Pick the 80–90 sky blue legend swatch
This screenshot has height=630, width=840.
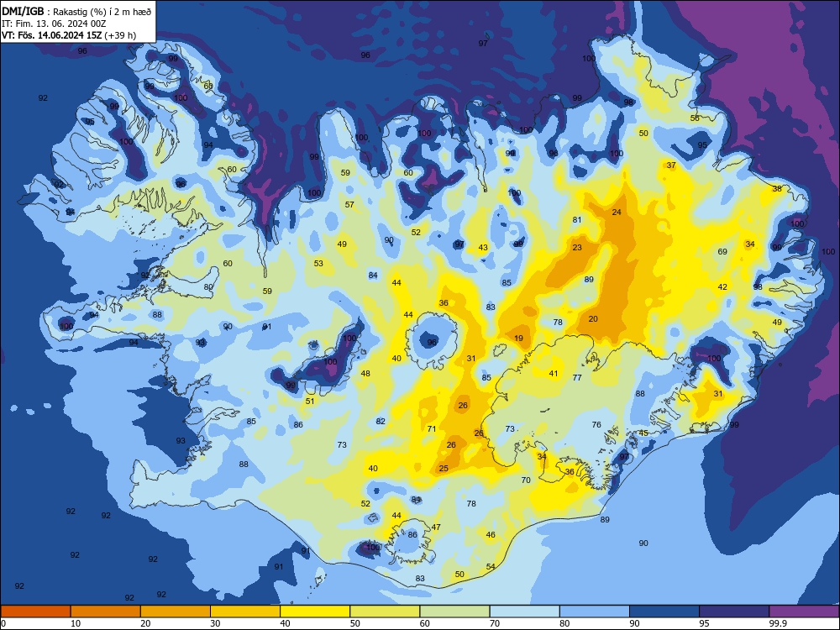tap(595, 612)
